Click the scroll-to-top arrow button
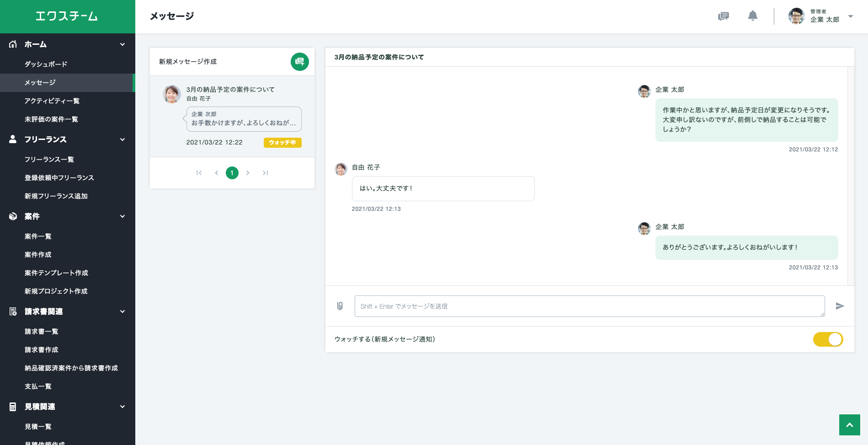The width and height of the screenshot is (868, 445). [849, 425]
